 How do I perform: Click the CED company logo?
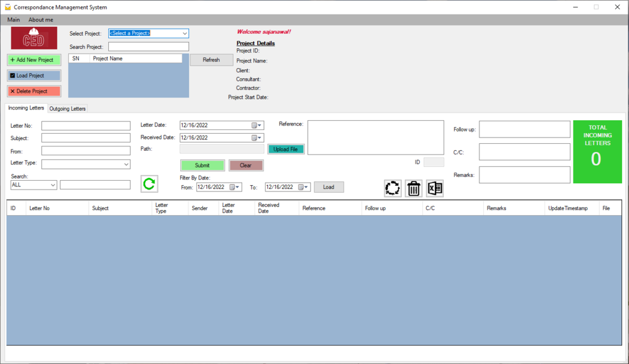33,38
